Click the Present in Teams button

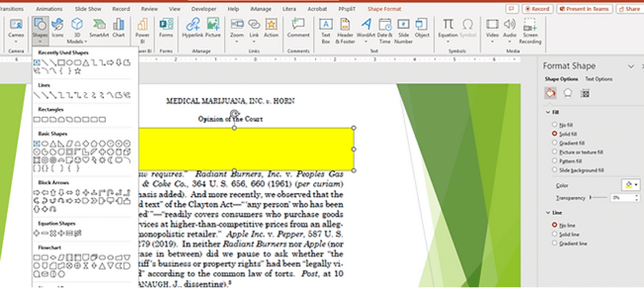(x=584, y=9)
